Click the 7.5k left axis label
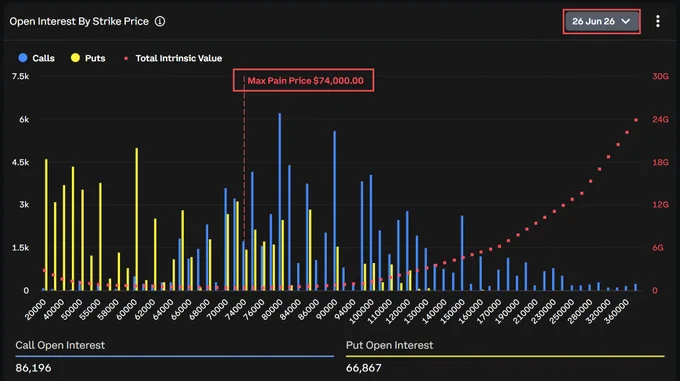The image size is (680, 381). coord(20,76)
